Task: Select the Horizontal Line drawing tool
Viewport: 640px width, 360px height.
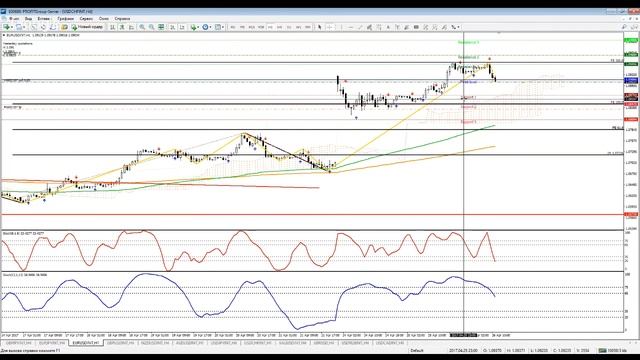Action: point(351,27)
